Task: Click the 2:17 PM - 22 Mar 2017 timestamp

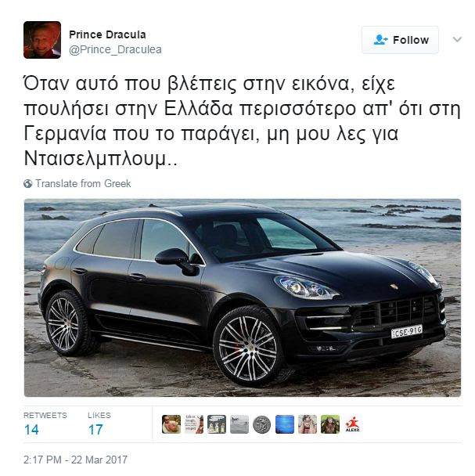Action: (75, 460)
